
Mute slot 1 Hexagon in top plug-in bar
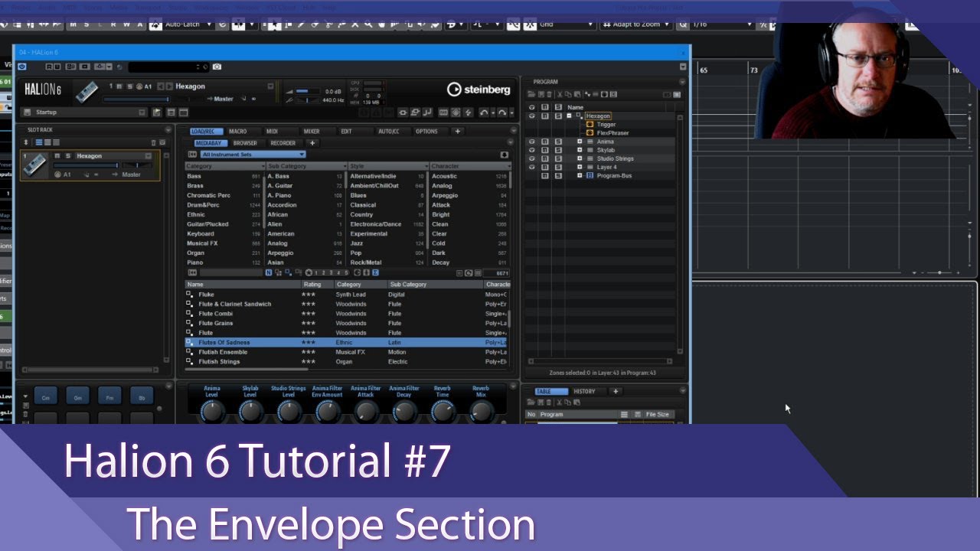[119, 86]
